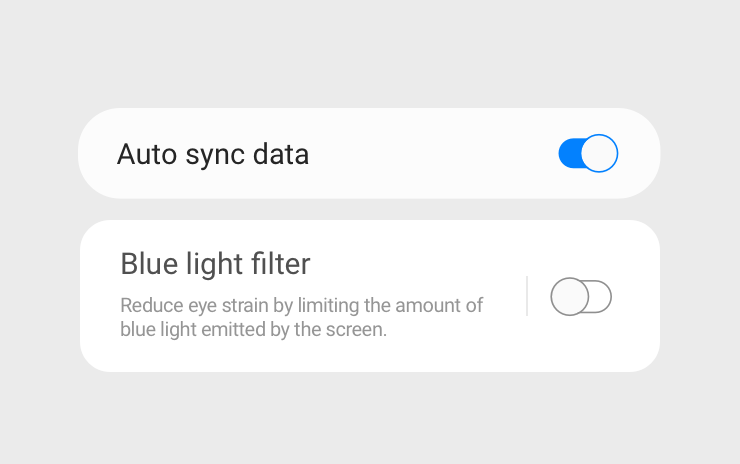Tap the word "Auto" in first row
740x464 pixels.
pos(141,154)
